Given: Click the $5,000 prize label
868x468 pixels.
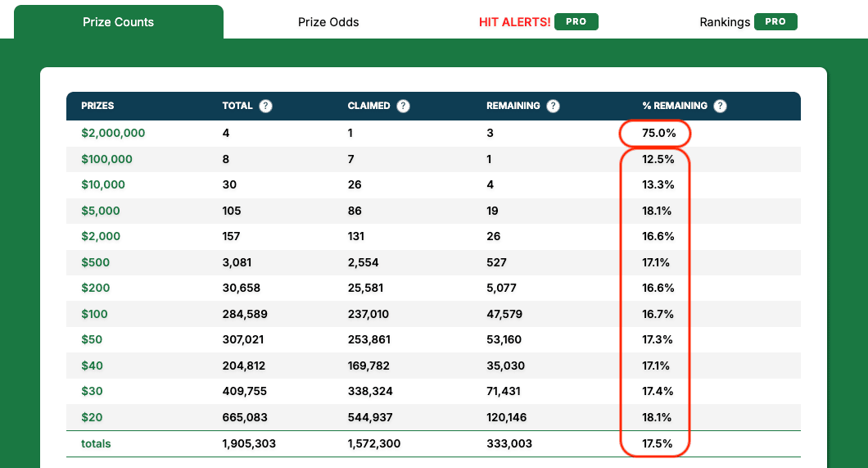Looking at the screenshot, I should click(101, 211).
